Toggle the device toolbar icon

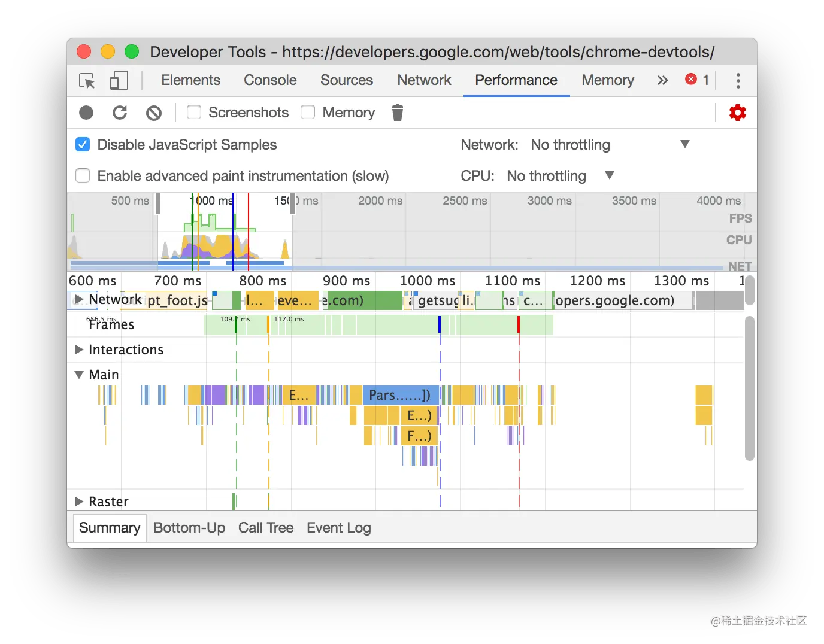point(119,81)
